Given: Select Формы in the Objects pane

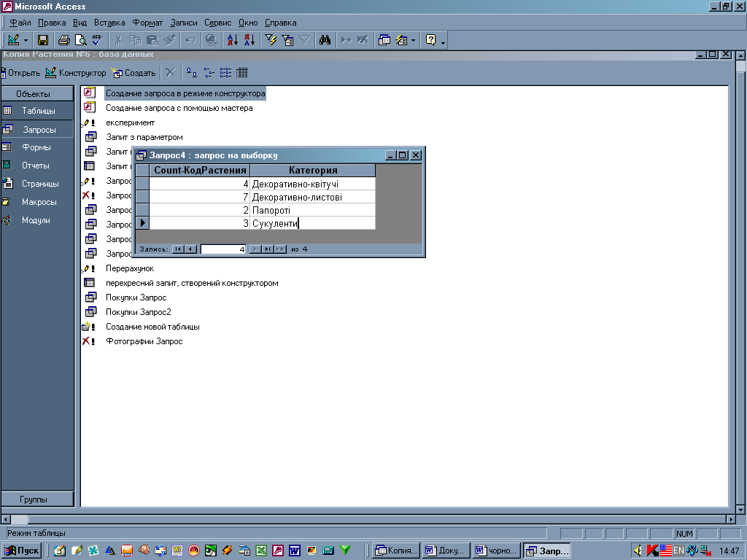Looking at the screenshot, I should point(37,147).
